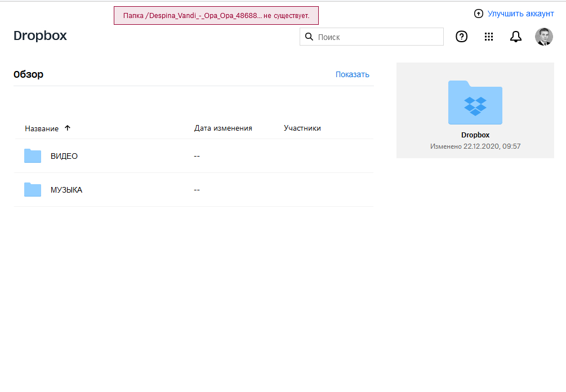566x392 pixels.
Task: Click 'Изменено 22.12.2020, 09:57' text
Action: [475, 146]
